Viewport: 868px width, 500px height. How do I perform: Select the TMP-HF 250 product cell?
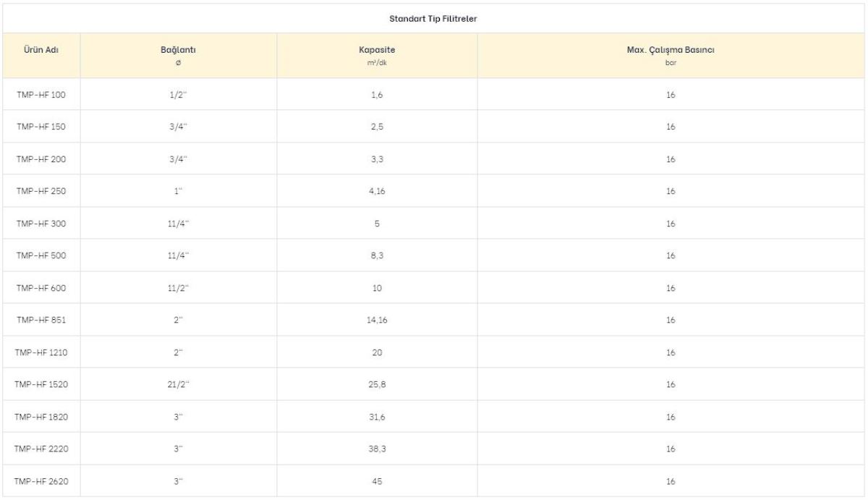41,191
